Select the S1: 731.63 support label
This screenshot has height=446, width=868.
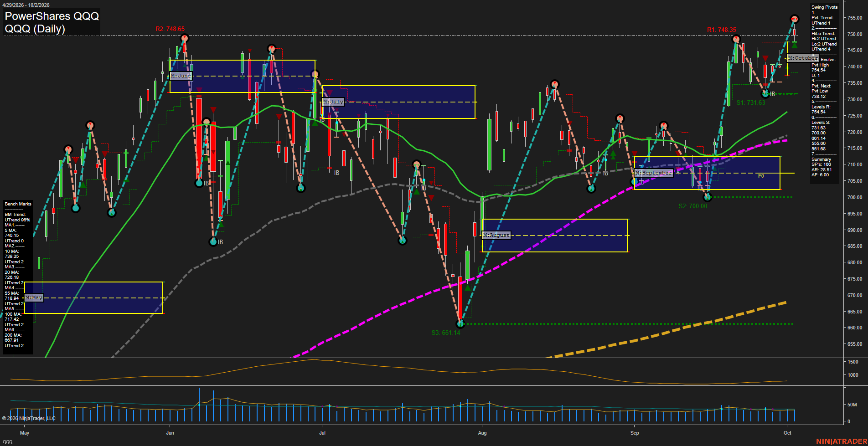[x=751, y=103]
